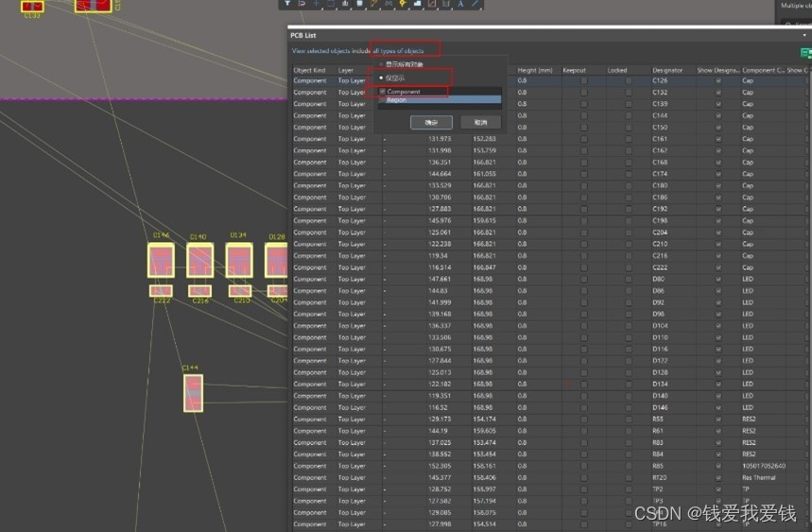
Task: Click coordinate value 131.973
Action: 440,139
